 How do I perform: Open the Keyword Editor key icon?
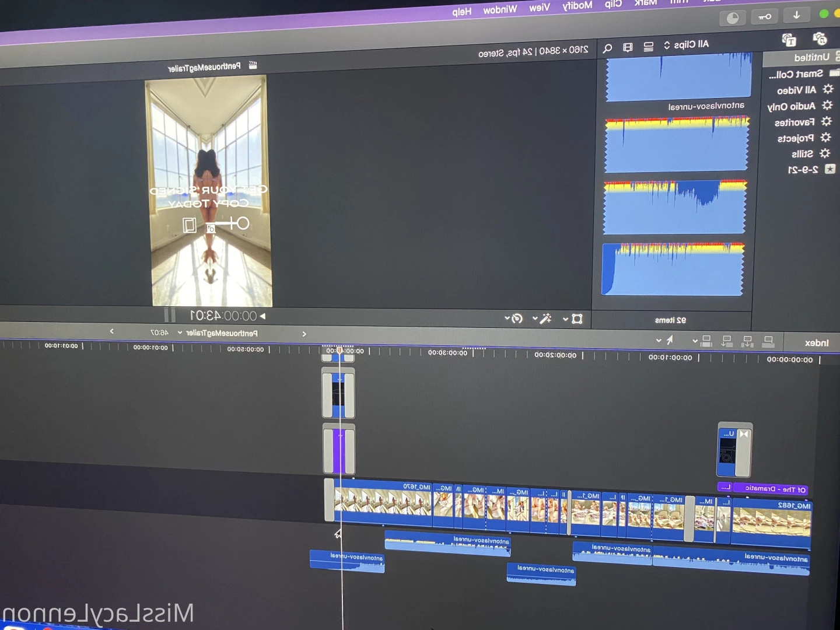765,17
